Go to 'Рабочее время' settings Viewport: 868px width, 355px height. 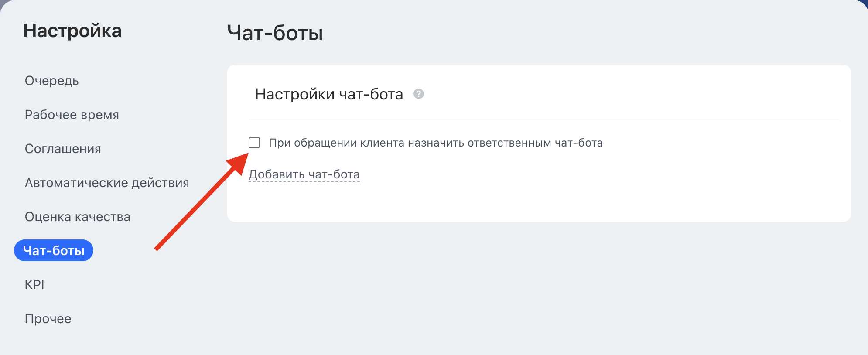click(x=72, y=115)
